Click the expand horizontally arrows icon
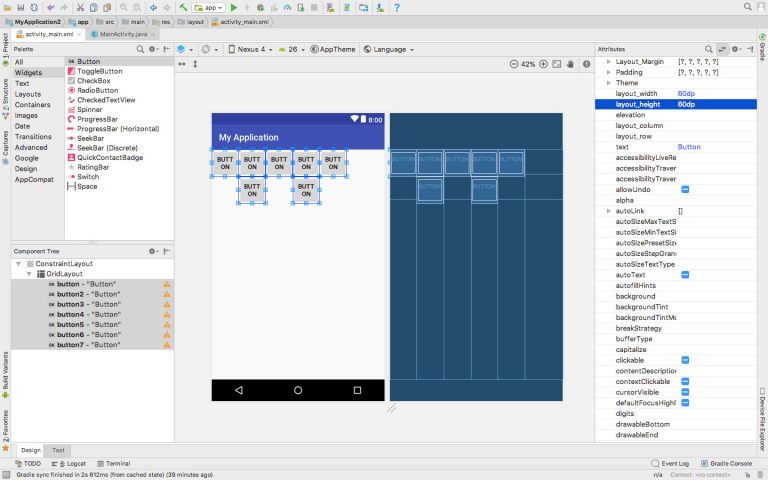768x480 pixels. [x=182, y=64]
